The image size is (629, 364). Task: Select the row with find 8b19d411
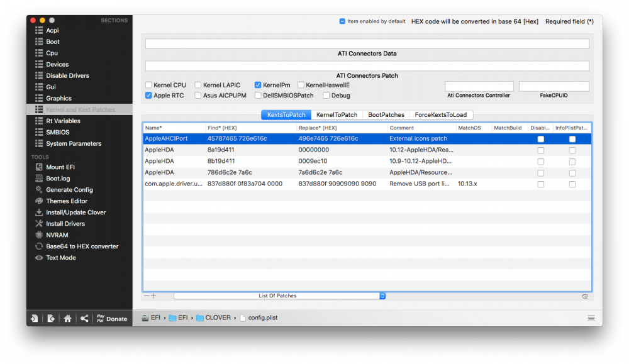(367, 161)
